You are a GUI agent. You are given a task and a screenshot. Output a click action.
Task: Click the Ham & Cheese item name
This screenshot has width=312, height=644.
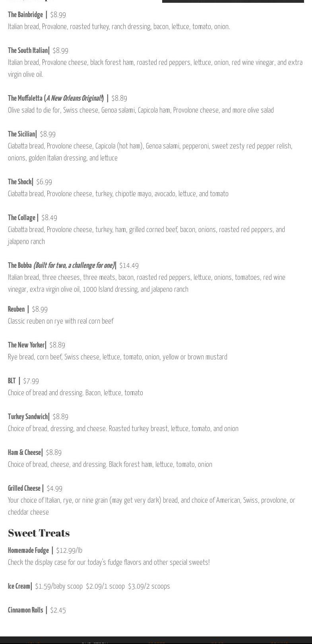pos(25,453)
